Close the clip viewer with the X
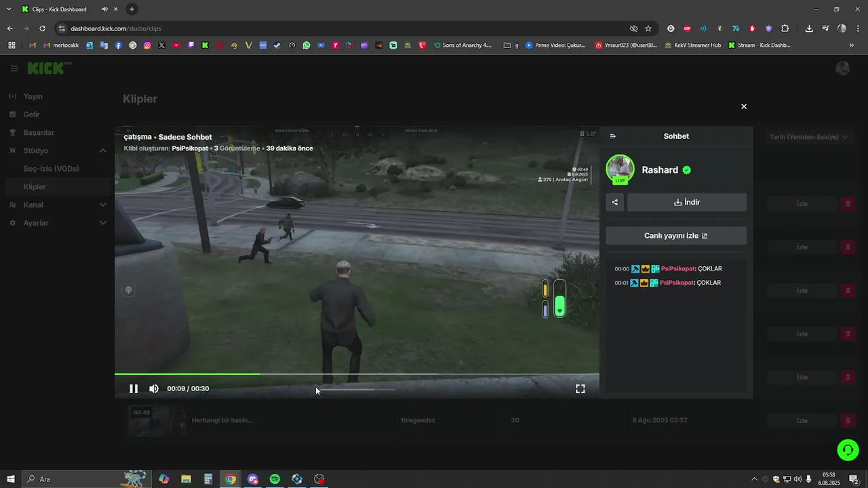The width and height of the screenshot is (868, 488). pos(744,106)
